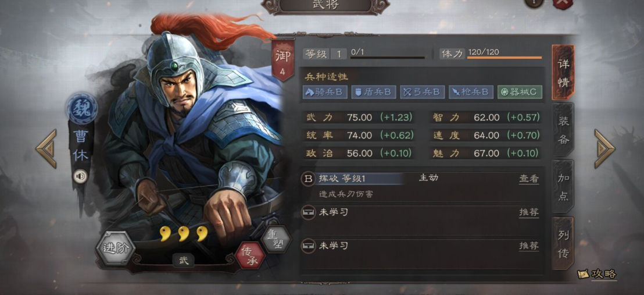Go to the next general with the right arrow

click(x=604, y=148)
